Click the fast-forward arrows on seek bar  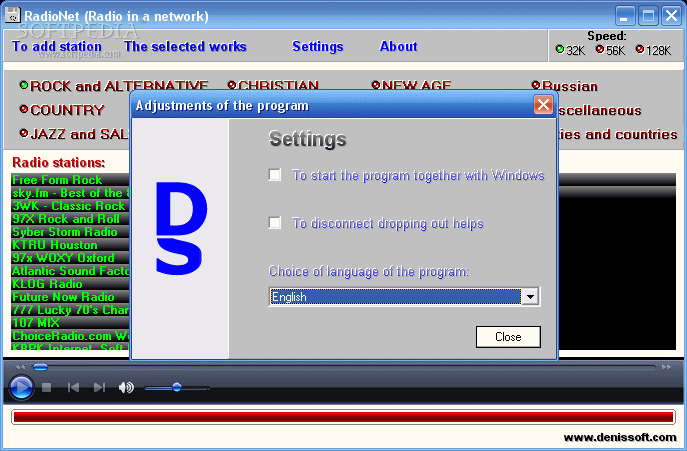click(x=666, y=367)
